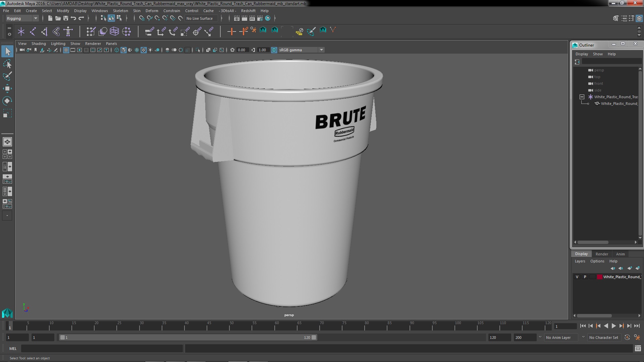This screenshot has width=644, height=362.
Task: Click the Options menu in layer editor
Action: point(597,261)
